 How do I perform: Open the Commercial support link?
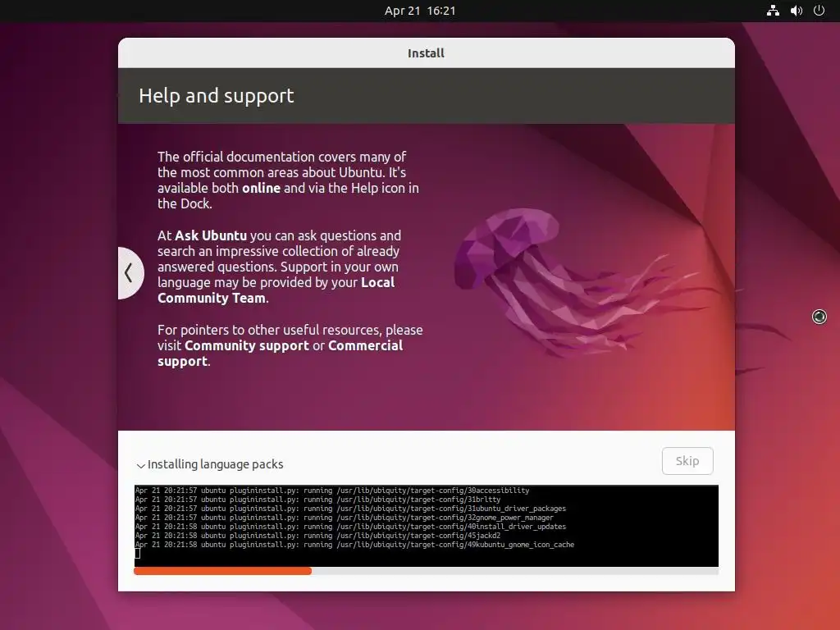pyautogui.click(x=280, y=353)
